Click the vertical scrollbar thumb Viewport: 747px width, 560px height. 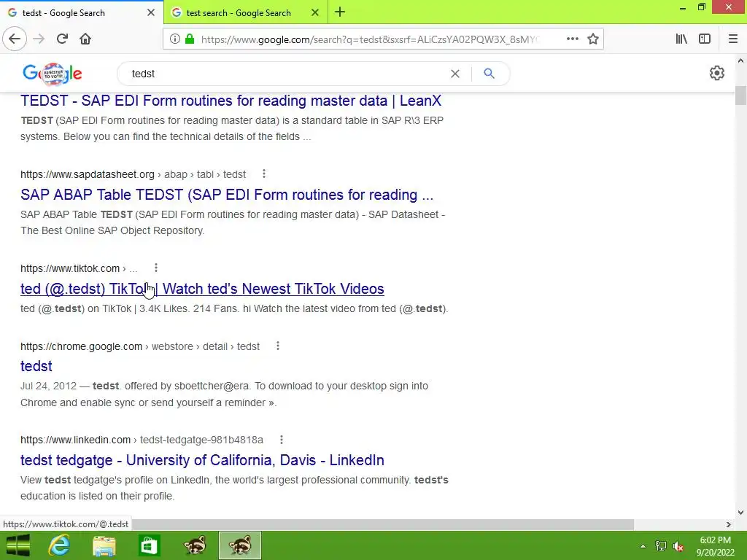[740, 96]
